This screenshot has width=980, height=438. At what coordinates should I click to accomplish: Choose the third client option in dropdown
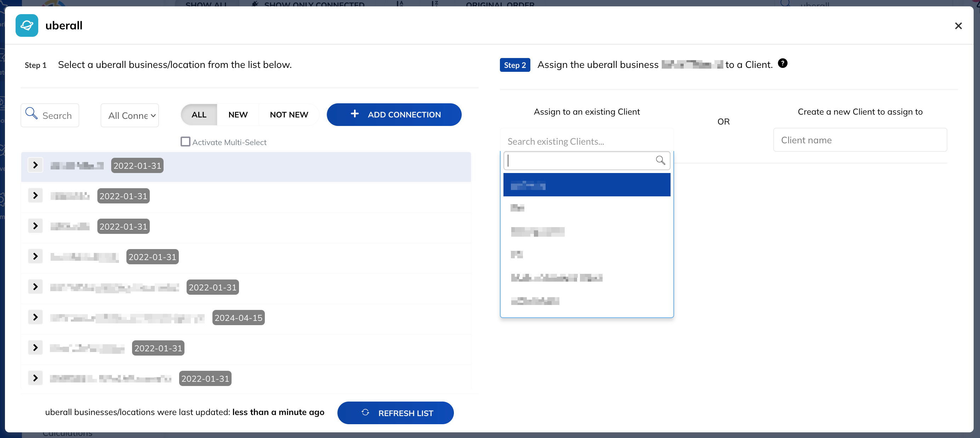[x=587, y=231]
